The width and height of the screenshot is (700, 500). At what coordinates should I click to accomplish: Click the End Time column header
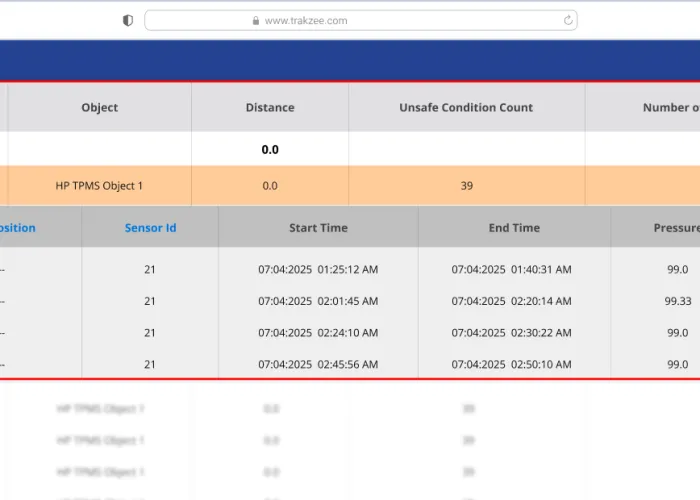point(514,228)
